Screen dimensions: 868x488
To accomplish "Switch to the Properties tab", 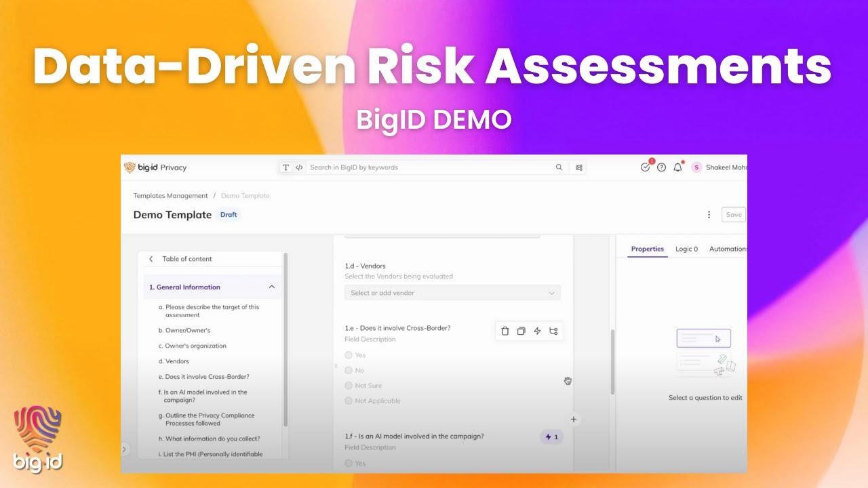I will tap(648, 249).
